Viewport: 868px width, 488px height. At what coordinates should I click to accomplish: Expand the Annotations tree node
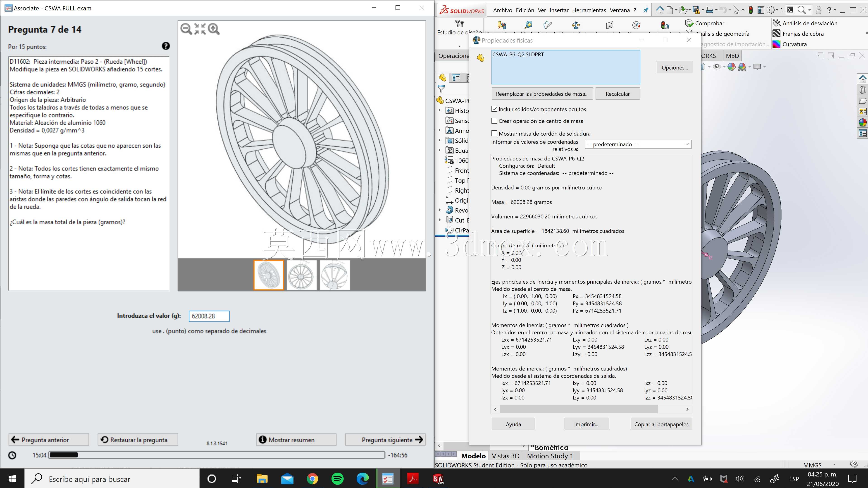(439, 130)
